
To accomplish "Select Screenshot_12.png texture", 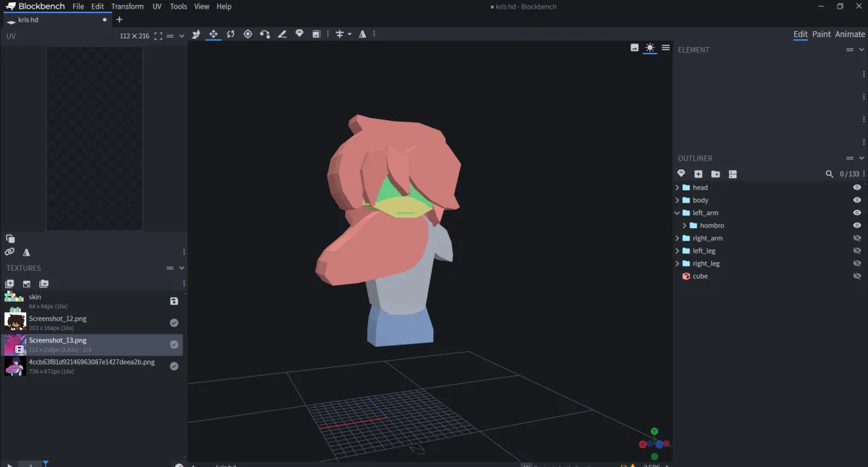I will coord(92,323).
